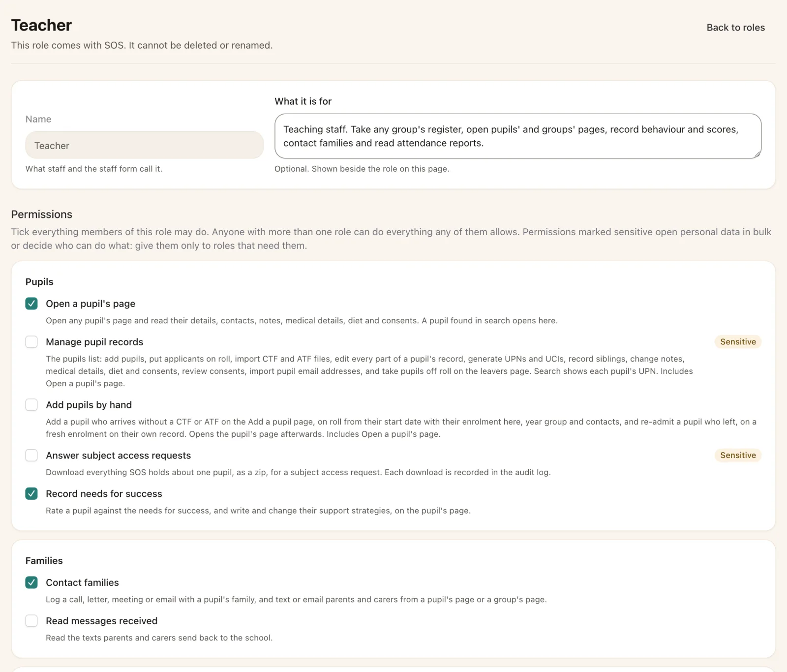
Task: Select the 'What it is for' label
Action: pyautogui.click(x=303, y=101)
